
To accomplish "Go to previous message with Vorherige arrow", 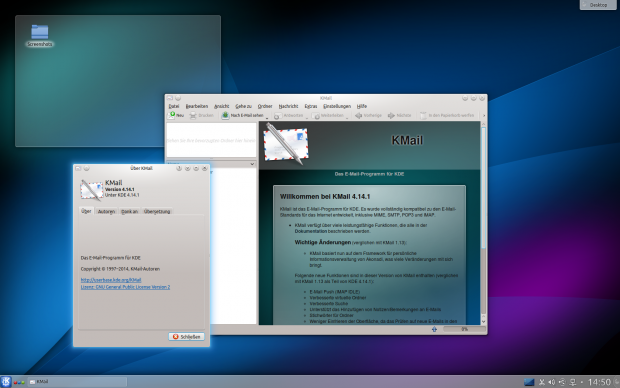I will tap(359, 115).
